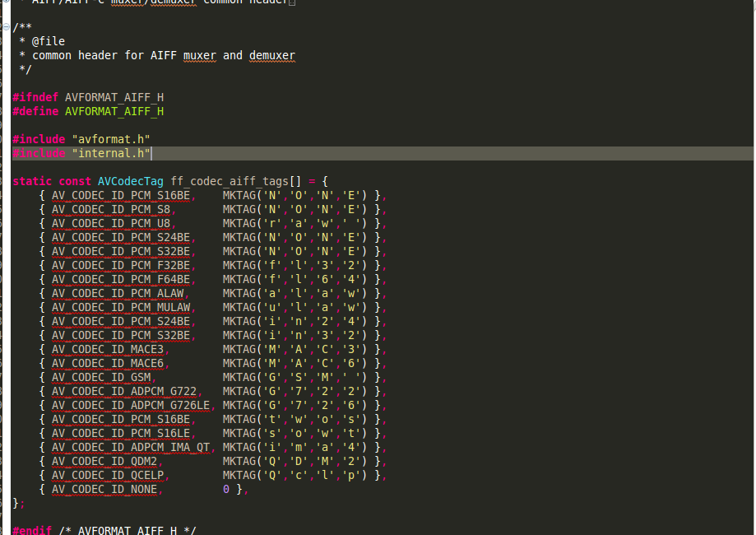Viewport: 756px width, 535px height.
Task: Click AV_CODEC_ID_QDM2 codec identifier
Action: tap(104, 461)
